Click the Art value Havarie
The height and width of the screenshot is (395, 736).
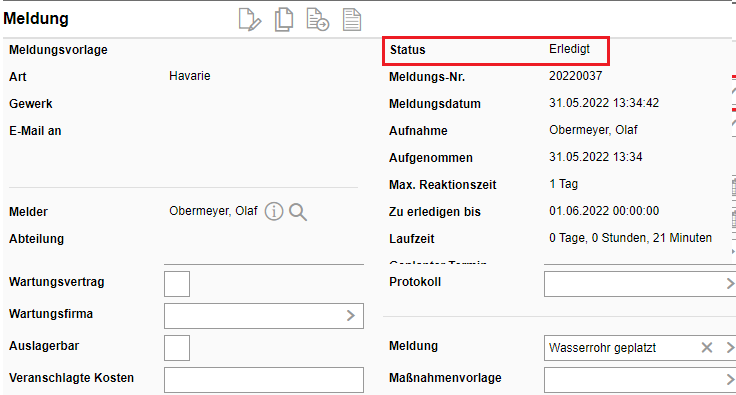coord(190,76)
